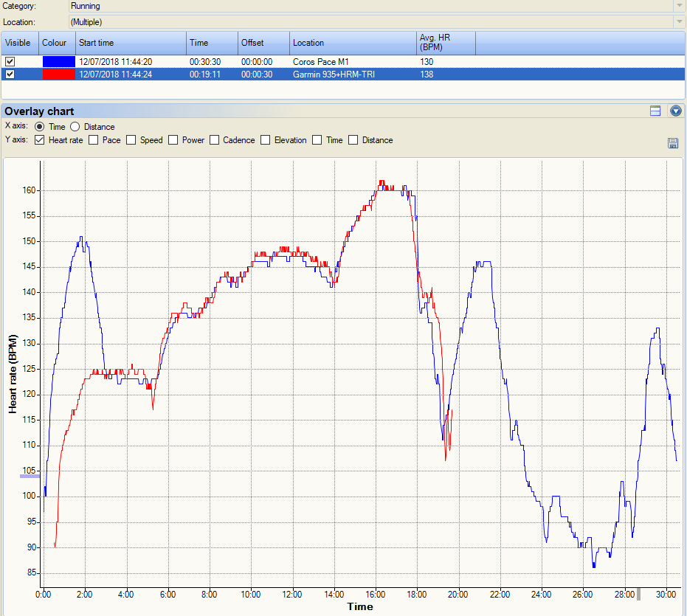Toggle the Heart rate Y axis checkbox
The image size is (687, 616).
click(x=39, y=139)
